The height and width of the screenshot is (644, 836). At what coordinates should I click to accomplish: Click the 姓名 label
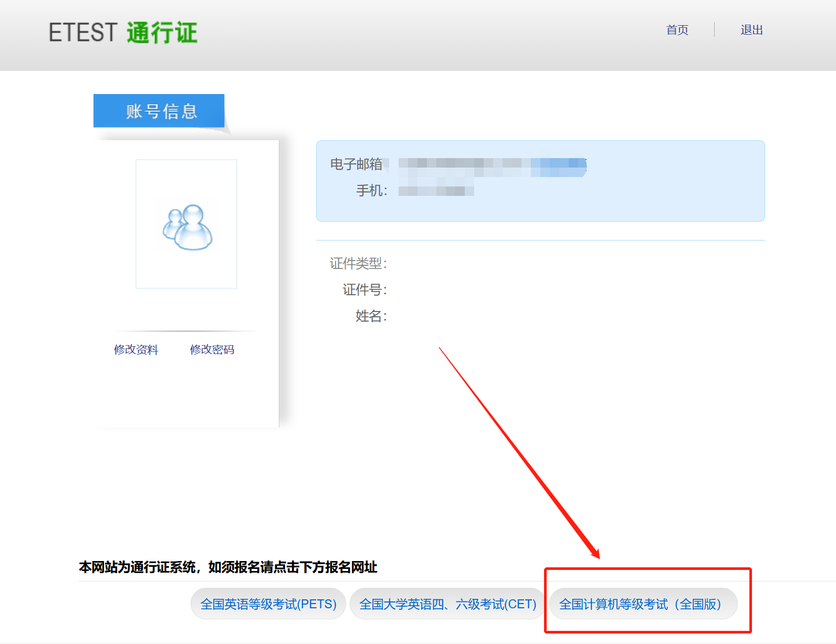point(371,316)
